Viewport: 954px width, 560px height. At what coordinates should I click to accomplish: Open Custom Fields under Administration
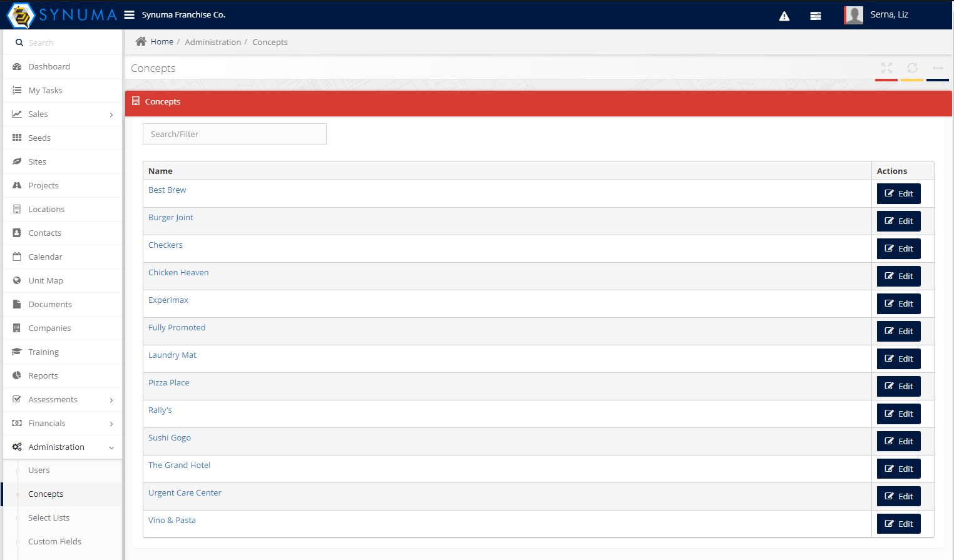(x=54, y=541)
